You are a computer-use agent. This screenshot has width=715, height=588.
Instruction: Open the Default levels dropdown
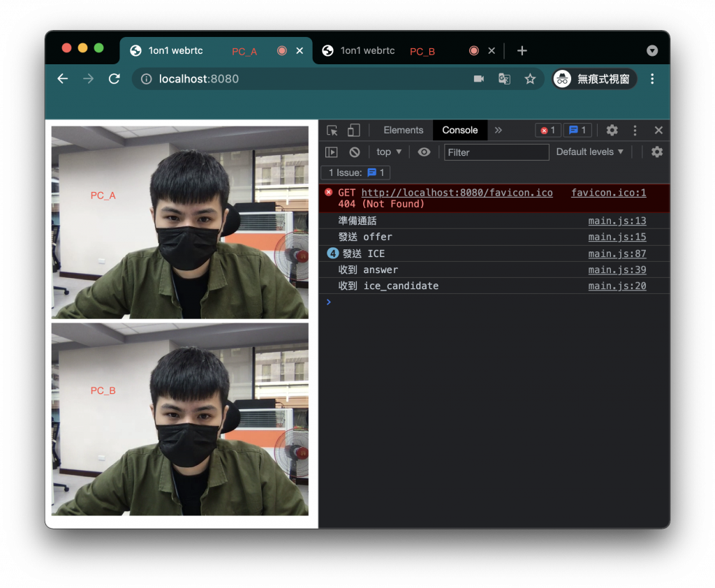click(x=589, y=152)
